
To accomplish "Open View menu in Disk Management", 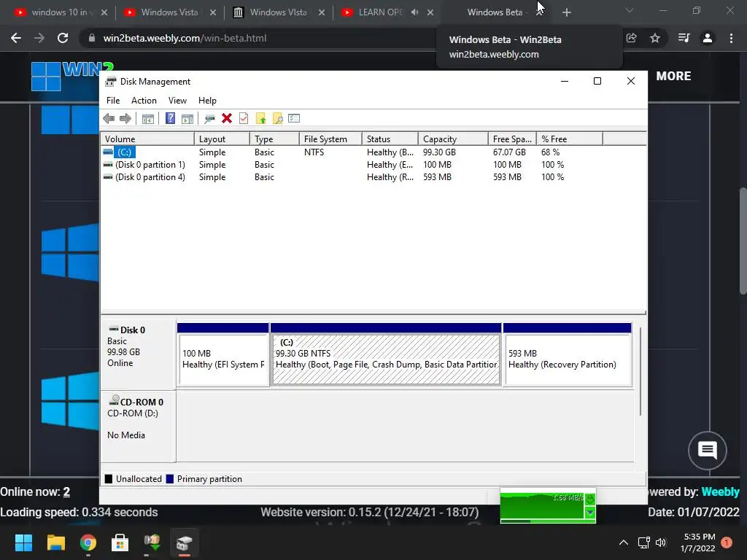I will (177, 101).
